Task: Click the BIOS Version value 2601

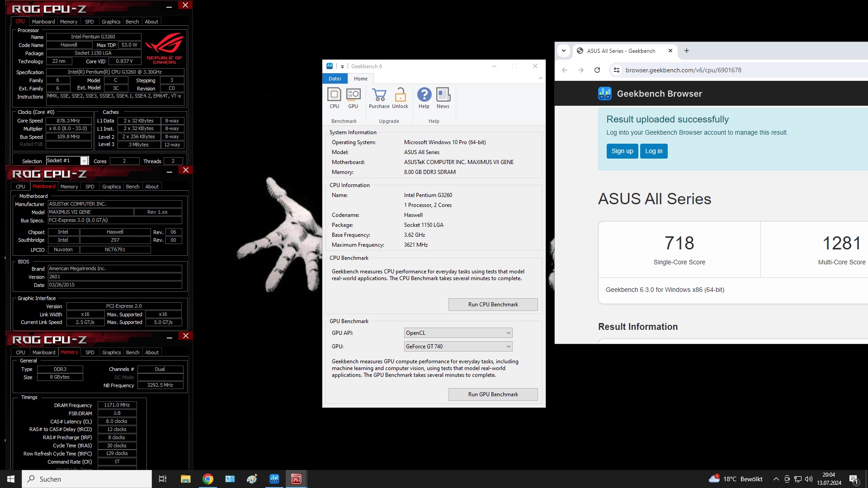Action: pyautogui.click(x=115, y=277)
